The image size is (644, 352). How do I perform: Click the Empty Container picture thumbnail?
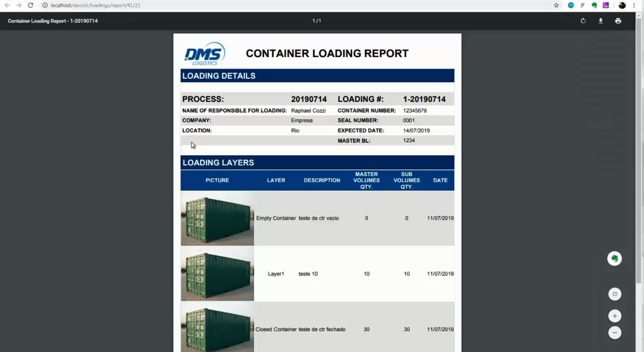217,218
